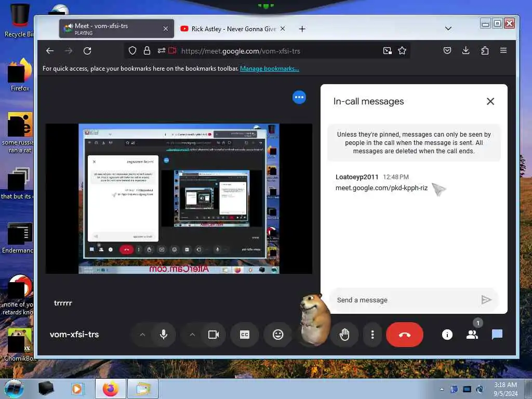The width and height of the screenshot is (532, 399).
Task: Click the mirrored video feed tile
Action: coord(179,198)
